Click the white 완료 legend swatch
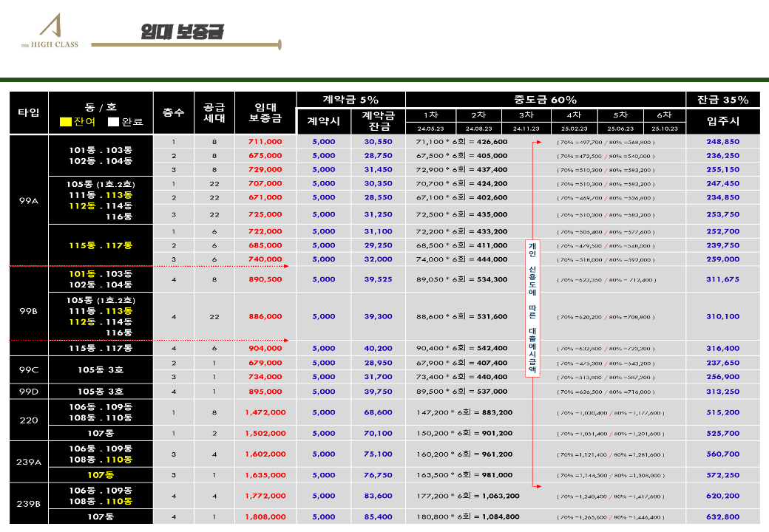769x532 pixels. [113, 122]
